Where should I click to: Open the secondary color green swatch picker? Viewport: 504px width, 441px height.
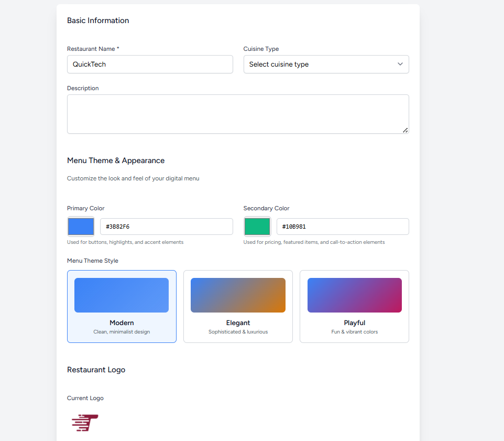[x=257, y=227]
